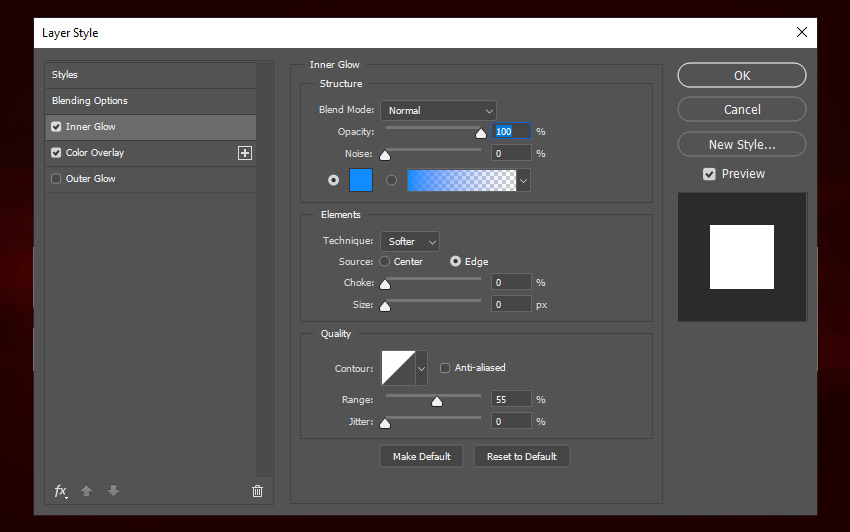
Task: Select the Styles entry in left panel
Action: coord(65,75)
